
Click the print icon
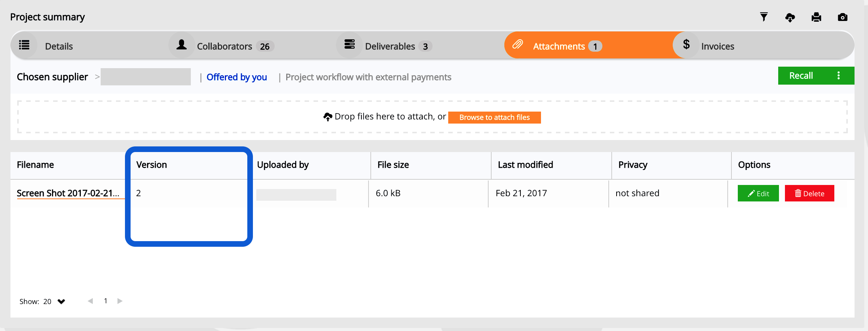(x=816, y=17)
